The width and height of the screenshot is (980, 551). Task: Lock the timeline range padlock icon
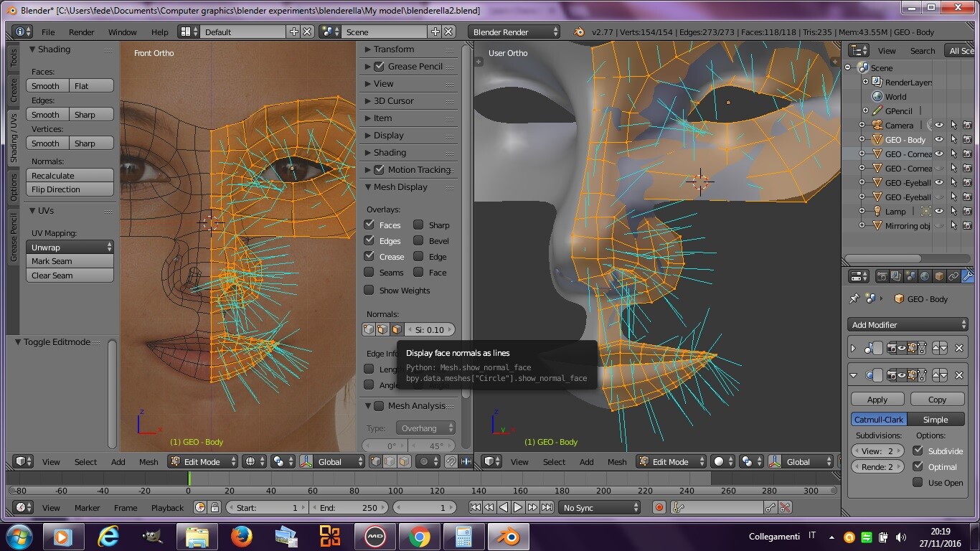[x=215, y=507]
